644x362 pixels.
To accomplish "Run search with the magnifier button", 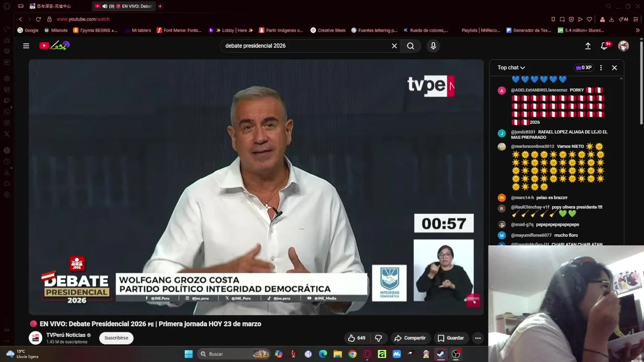I will (x=411, y=46).
